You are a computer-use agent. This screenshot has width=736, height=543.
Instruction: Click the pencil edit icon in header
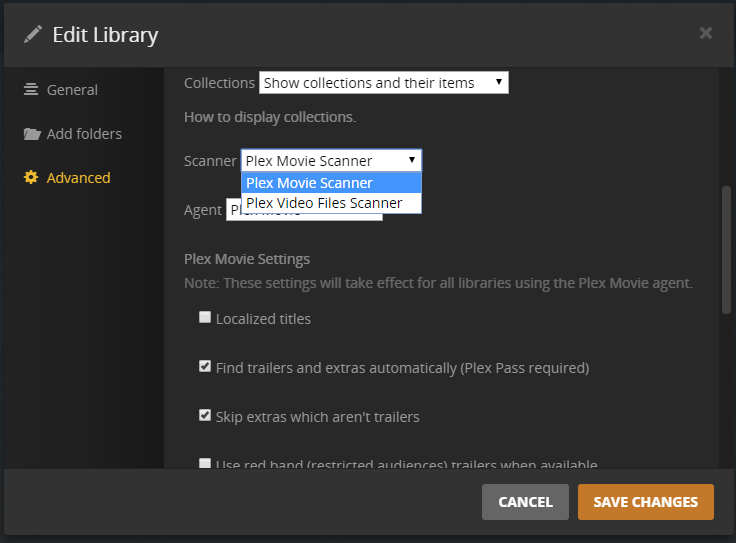[x=33, y=35]
